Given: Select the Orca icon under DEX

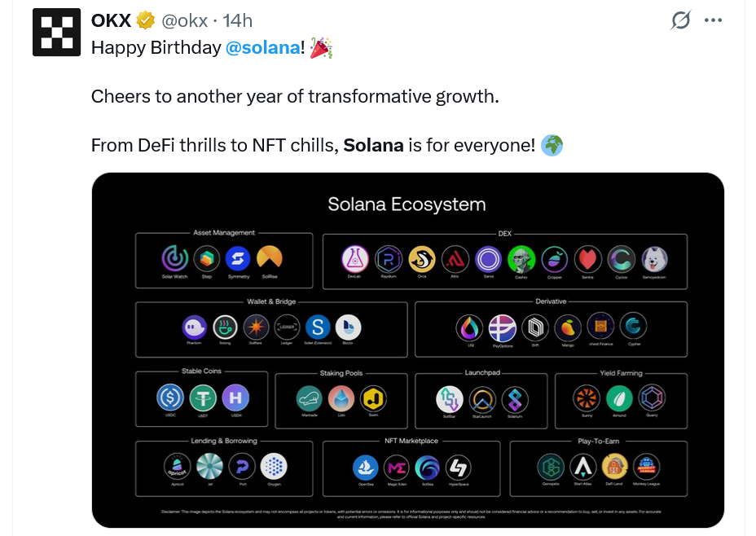Looking at the screenshot, I should point(422,257).
